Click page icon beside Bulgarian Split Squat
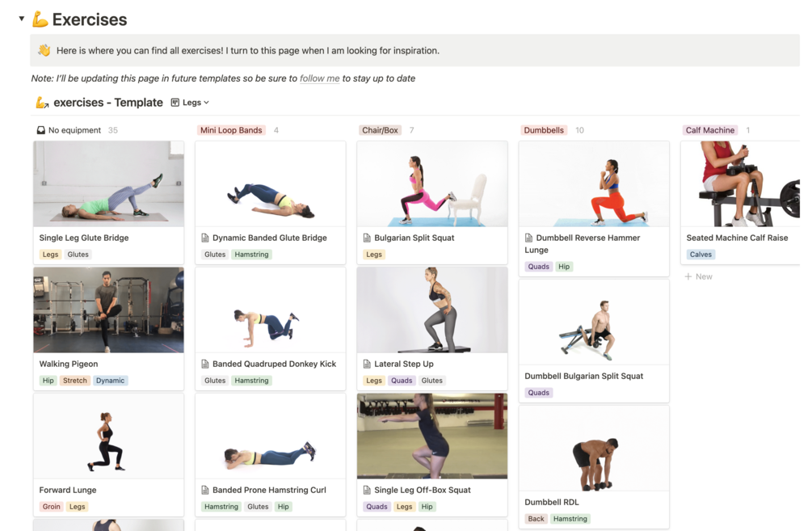 (367, 238)
